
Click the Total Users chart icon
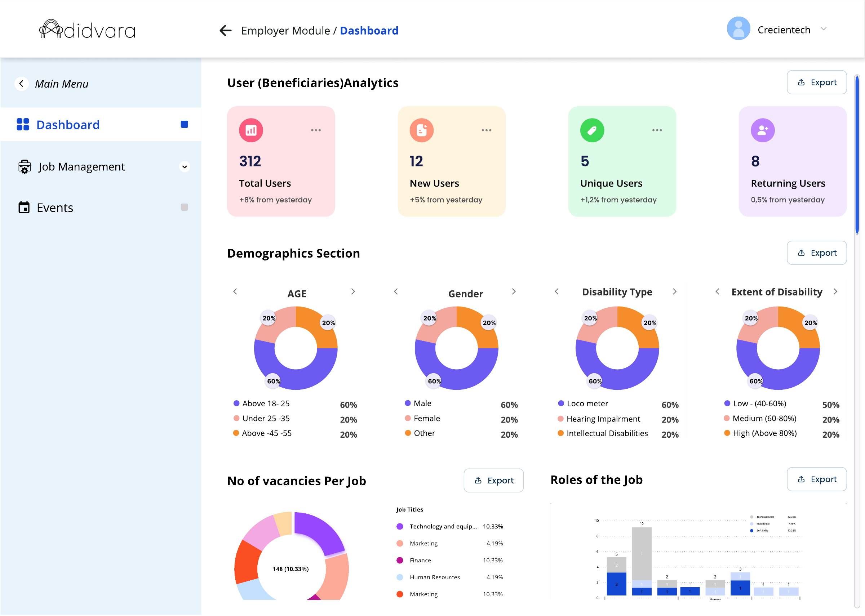[x=251, y=130]
